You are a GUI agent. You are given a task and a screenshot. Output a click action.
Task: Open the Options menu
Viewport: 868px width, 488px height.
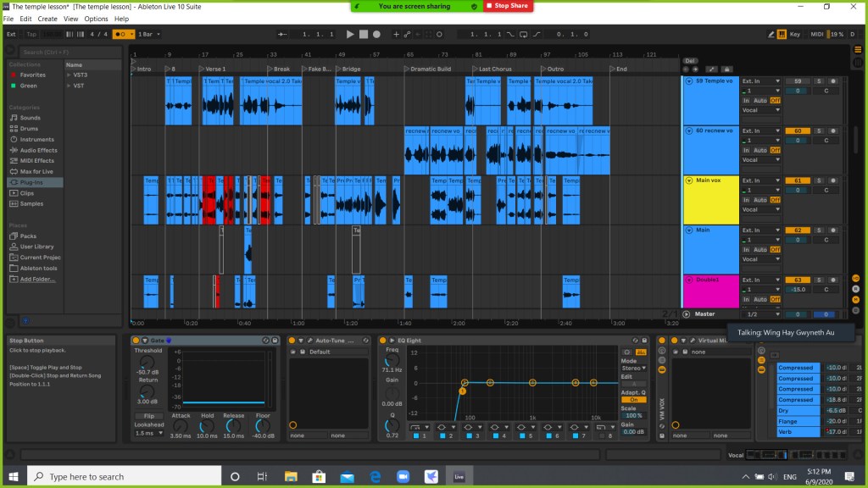point(96,19)
